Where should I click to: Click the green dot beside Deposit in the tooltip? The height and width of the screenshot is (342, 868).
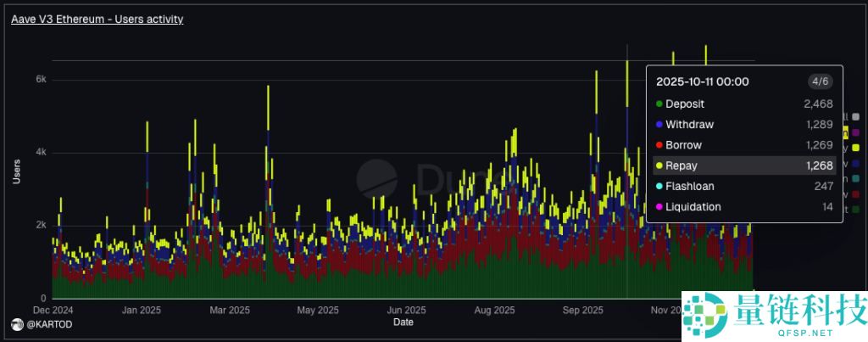point(659,104)
